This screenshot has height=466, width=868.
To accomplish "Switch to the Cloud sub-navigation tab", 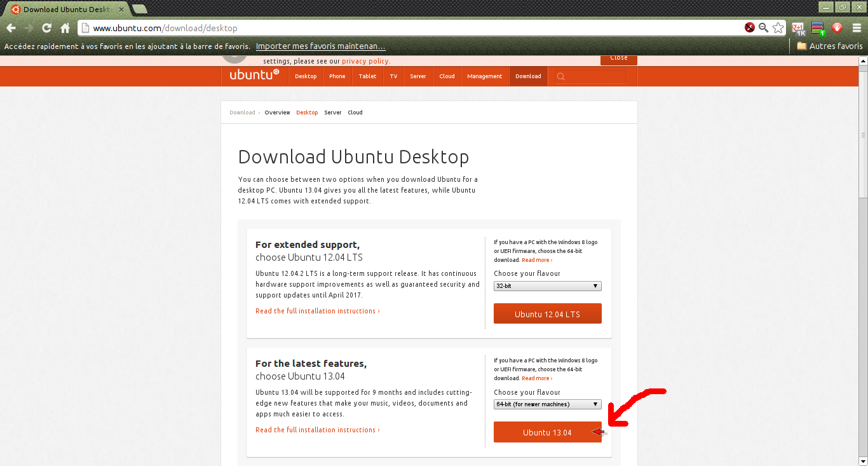I will pyautogui.click(x=355, y=113).
